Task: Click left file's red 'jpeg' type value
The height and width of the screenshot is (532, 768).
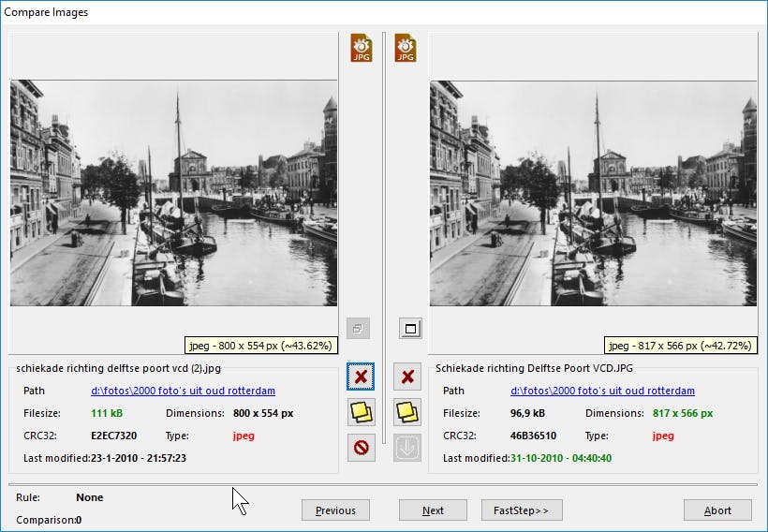Action: 244,436
